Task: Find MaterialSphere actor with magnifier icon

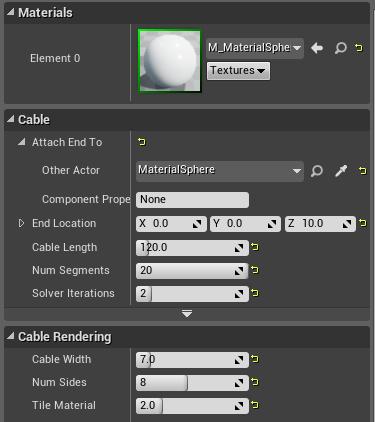Action: pos(317,171)
